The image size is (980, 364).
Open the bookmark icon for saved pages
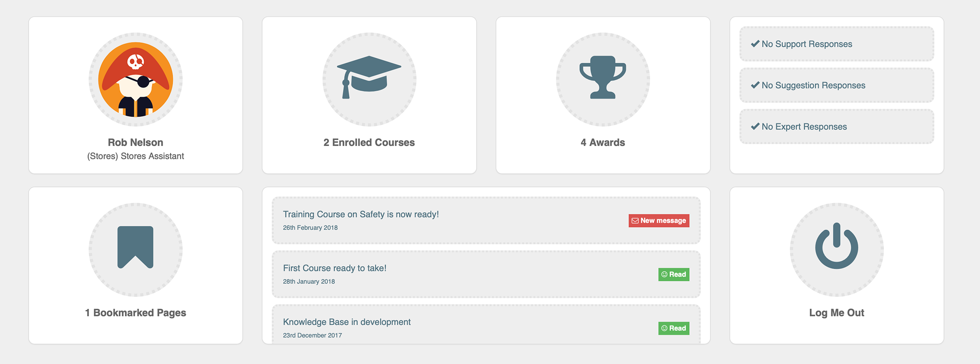[135, 247]
